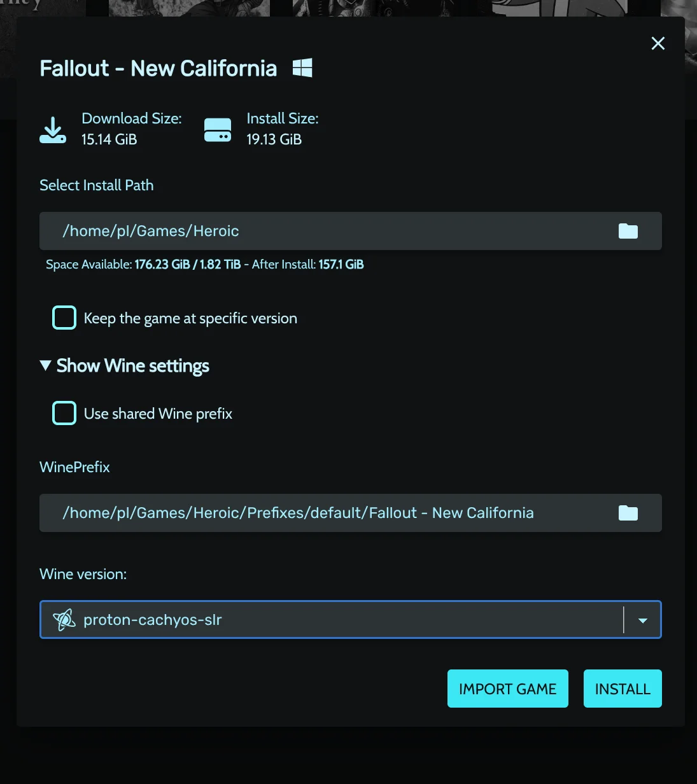Image resolution: width=697 pixels, height=784 pixels.
Task: Click the Install Size: label
Action: tap(283, 118)
